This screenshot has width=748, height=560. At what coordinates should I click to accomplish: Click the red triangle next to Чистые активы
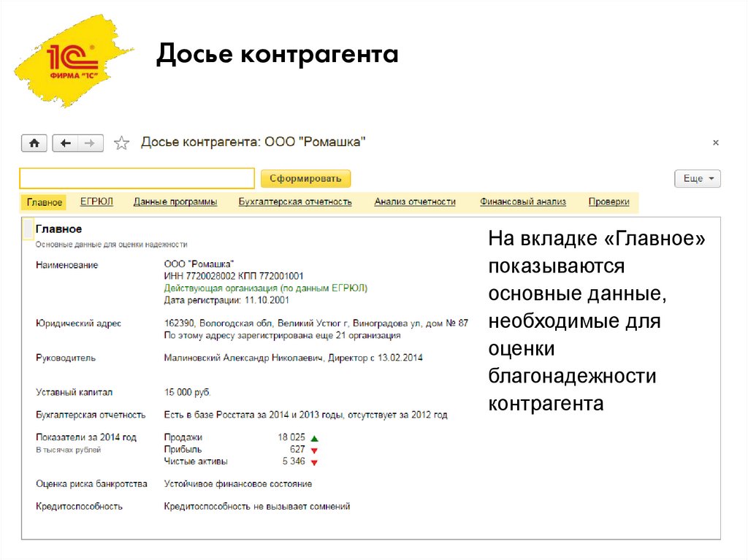point(314,462)
